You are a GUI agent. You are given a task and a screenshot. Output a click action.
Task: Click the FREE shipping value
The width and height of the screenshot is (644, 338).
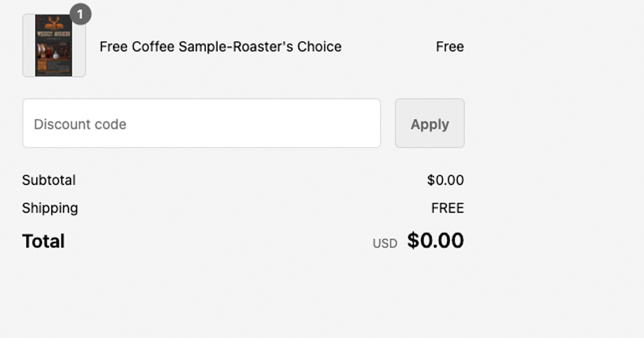pyautogui.click(x=448, y=208)
